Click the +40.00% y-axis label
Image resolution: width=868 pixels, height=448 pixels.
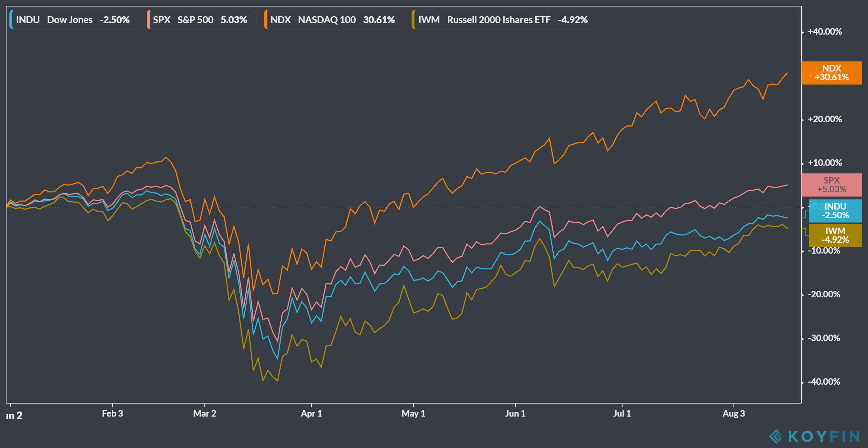point(825,32)
